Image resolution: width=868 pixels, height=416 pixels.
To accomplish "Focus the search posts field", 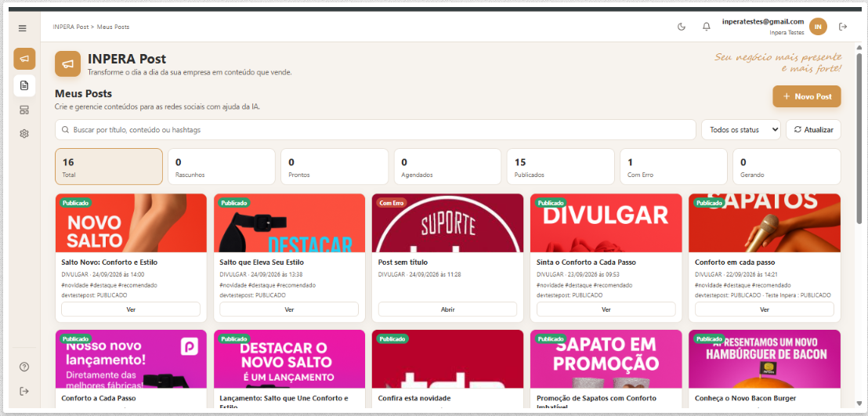I will click(375, 129).
